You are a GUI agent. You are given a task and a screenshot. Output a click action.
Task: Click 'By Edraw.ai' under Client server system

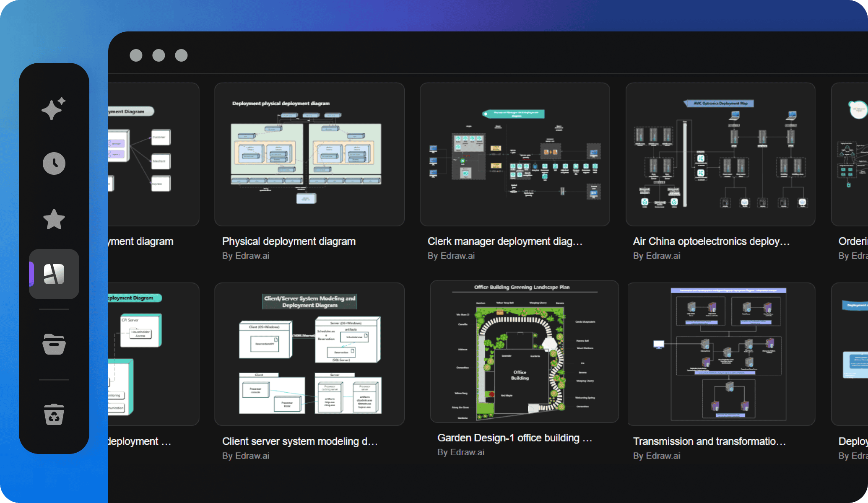[x=246, y=456]
